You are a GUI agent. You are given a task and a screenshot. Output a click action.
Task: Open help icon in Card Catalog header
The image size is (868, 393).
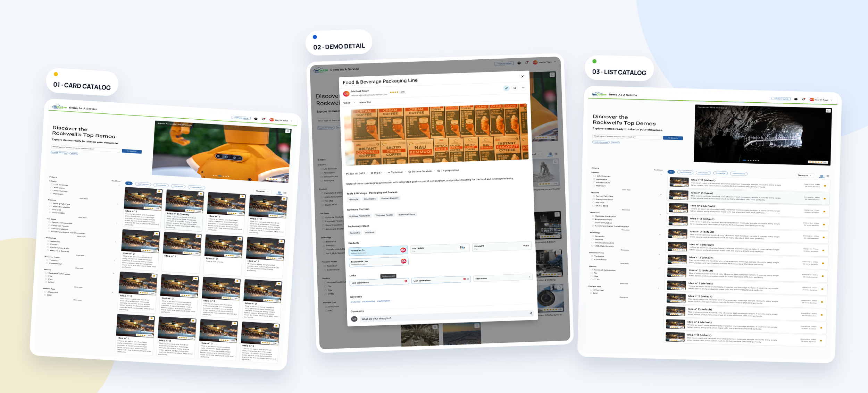[256, 119]
